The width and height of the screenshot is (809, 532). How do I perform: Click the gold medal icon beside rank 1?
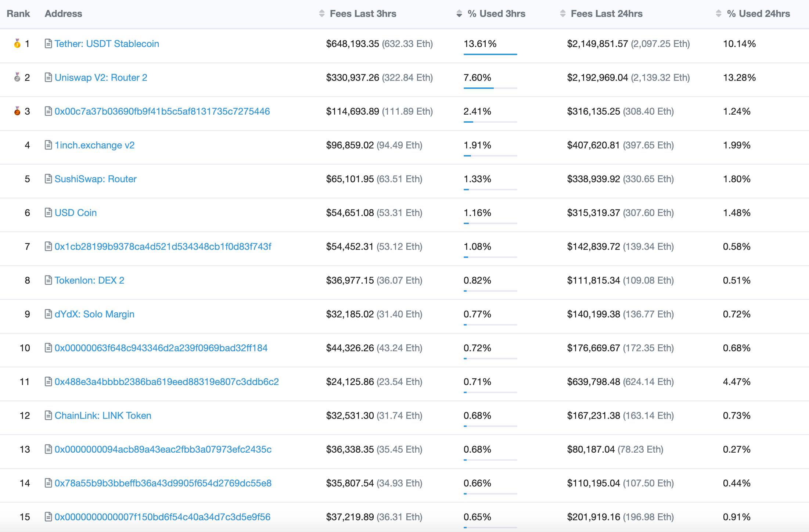coord(17,43)
